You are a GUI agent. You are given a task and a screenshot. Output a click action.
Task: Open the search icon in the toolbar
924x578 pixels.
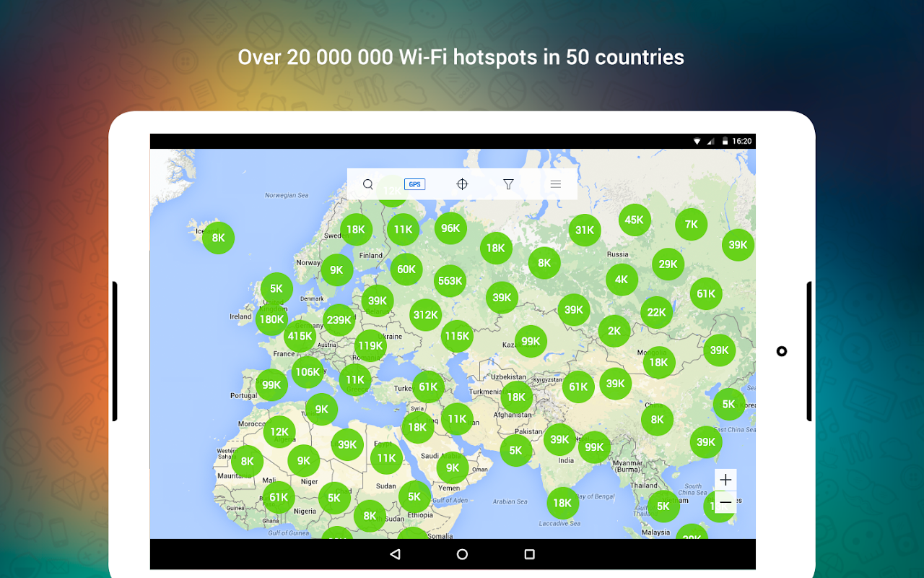368,184
